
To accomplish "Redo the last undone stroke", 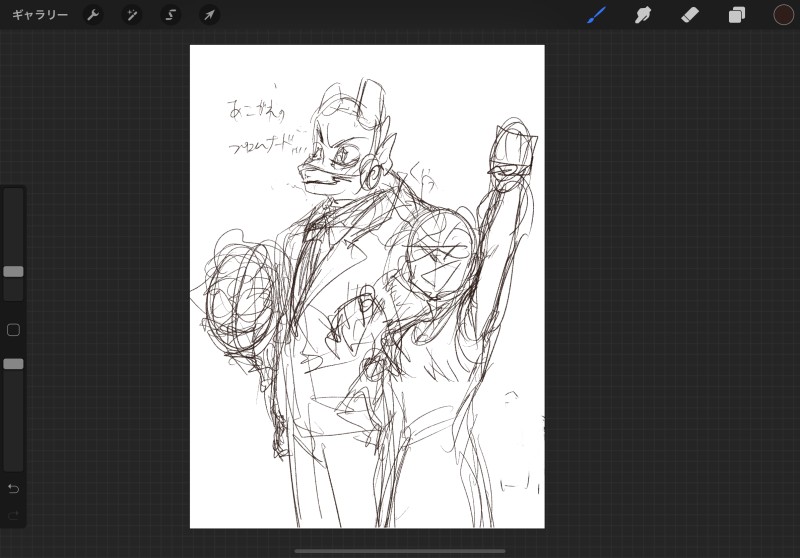I will 13,515.
